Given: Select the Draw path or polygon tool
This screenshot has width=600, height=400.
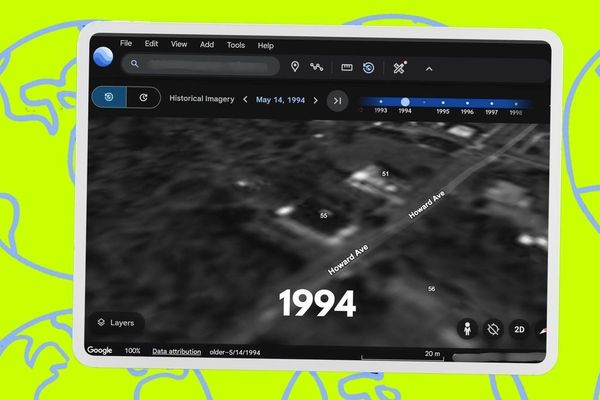Looking at the screenshot, I should pyautogui.click(x=316, y=67).
